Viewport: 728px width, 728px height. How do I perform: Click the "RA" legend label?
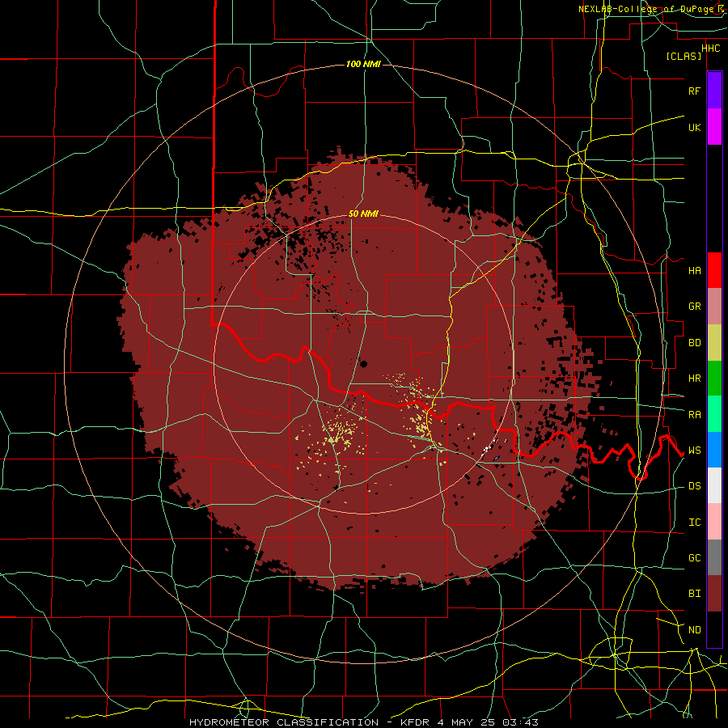click(x=694, y=415)
